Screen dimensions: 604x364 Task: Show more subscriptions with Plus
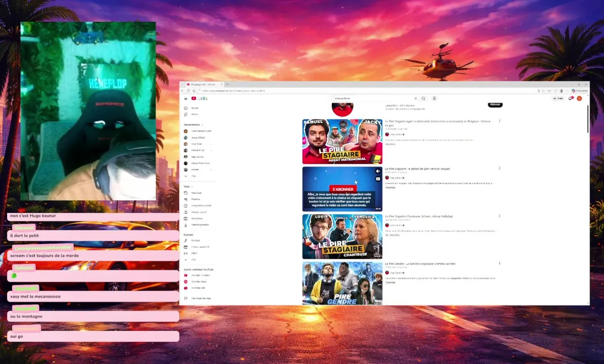pyautogui.click(x=191, y=176)
